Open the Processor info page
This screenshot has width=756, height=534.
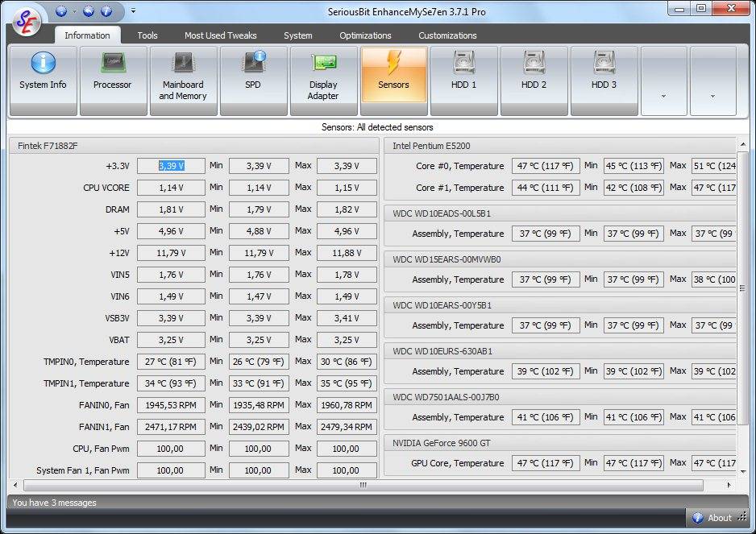tap(113, 81)
